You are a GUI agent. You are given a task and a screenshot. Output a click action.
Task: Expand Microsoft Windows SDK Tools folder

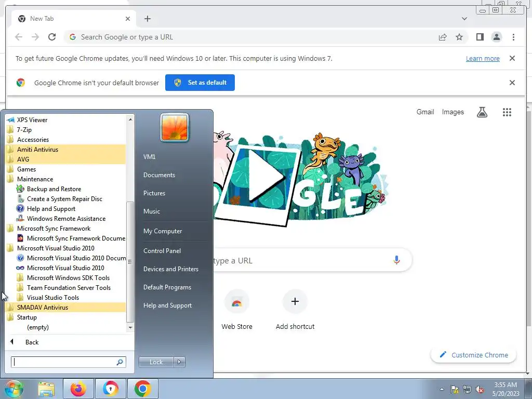pos(66,277)
